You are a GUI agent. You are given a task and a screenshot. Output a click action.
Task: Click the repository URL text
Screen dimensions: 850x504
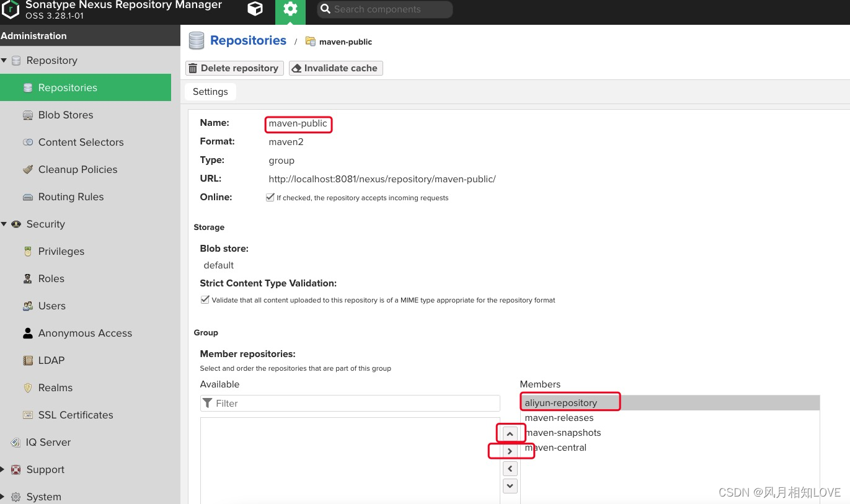coord(382,179)
